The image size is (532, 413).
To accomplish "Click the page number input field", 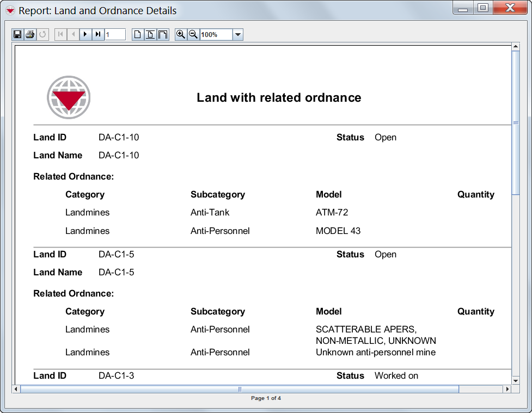I will (x=115, y=35).
